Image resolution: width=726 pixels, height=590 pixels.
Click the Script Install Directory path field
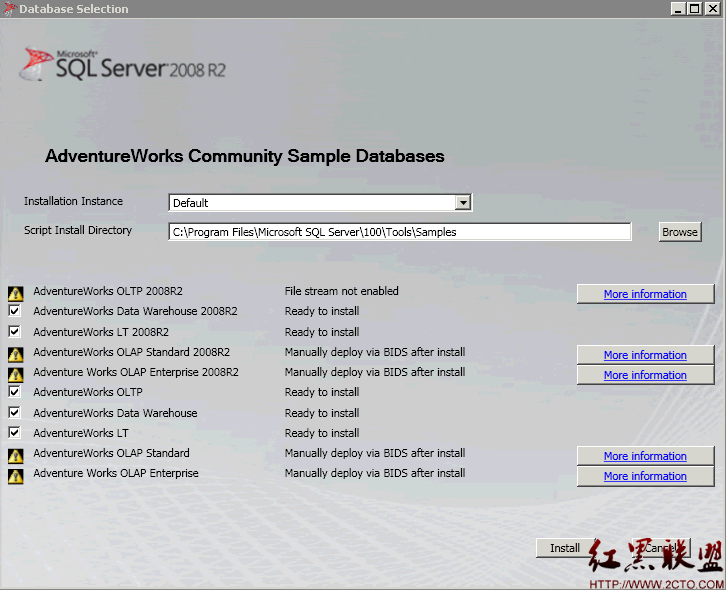coord(400,232)
